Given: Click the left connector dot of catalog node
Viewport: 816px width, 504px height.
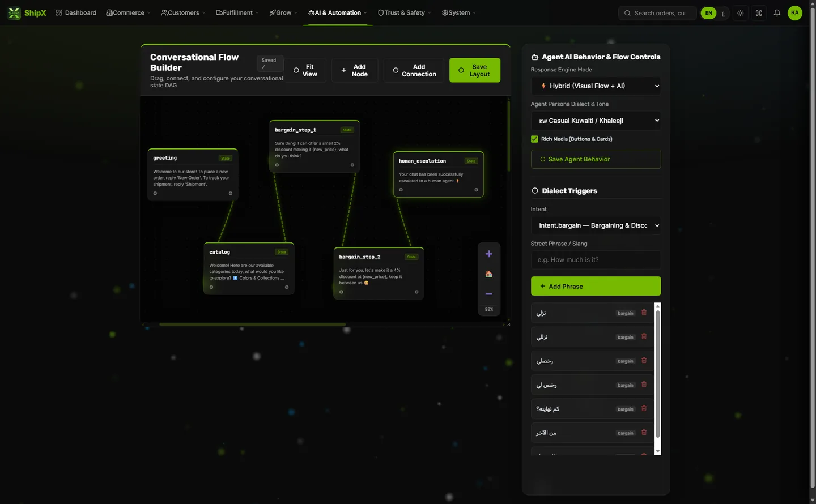Looking at the screenshot, I should [211, 287].
